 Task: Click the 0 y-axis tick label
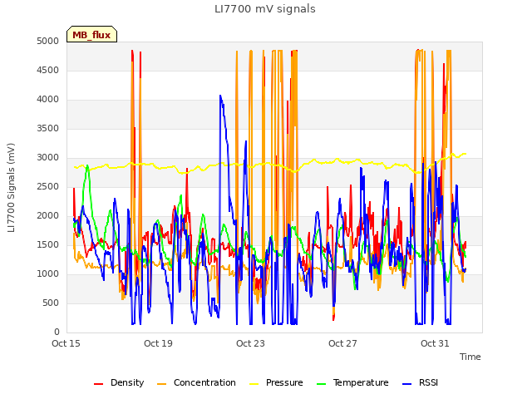57,332
